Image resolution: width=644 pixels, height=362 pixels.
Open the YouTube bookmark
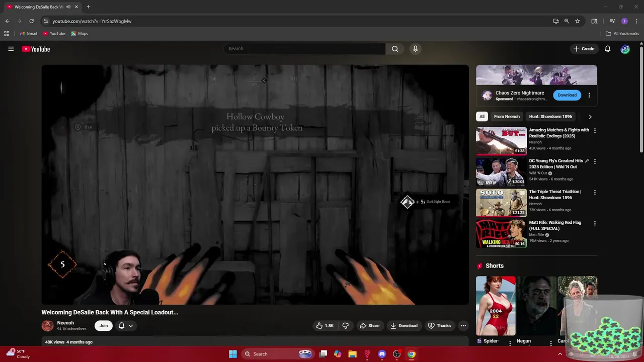pos(54,34)
